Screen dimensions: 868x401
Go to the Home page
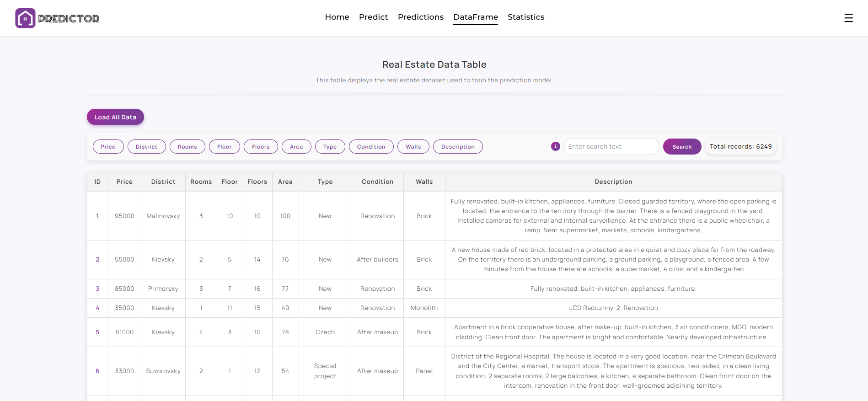337,17
